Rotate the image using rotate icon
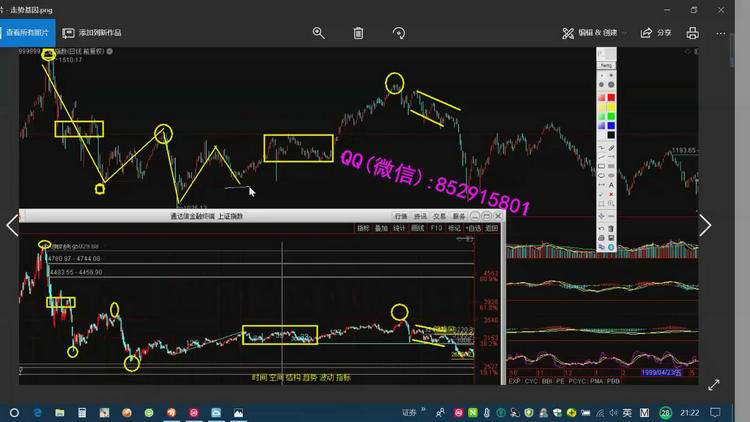750x422 pixels. [399, 32]
